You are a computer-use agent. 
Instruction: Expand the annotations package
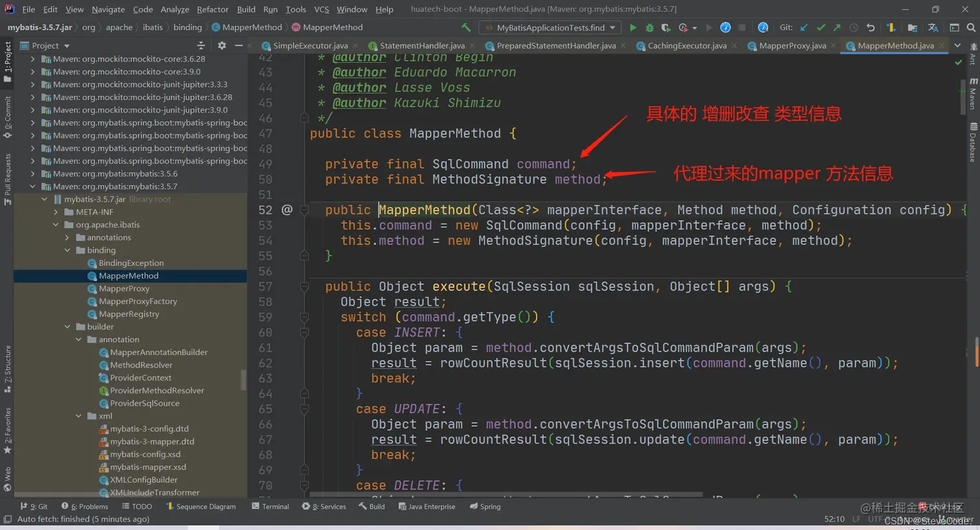click(67, 238)
